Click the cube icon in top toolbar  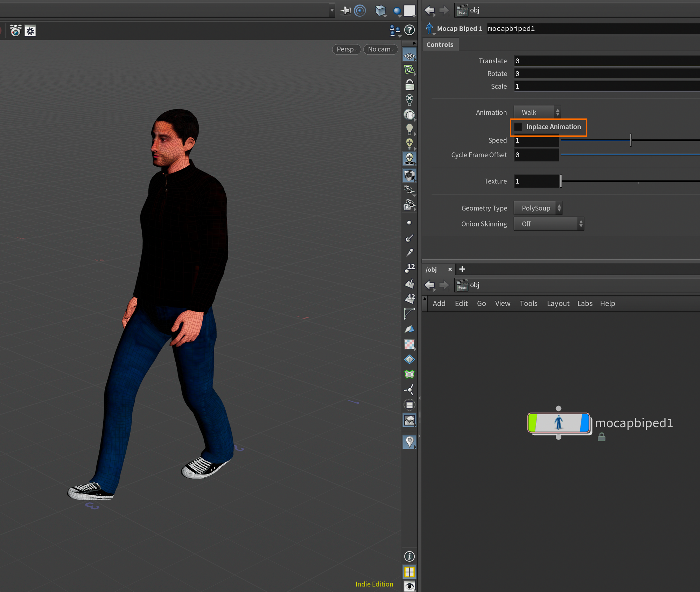coord(380,11)
